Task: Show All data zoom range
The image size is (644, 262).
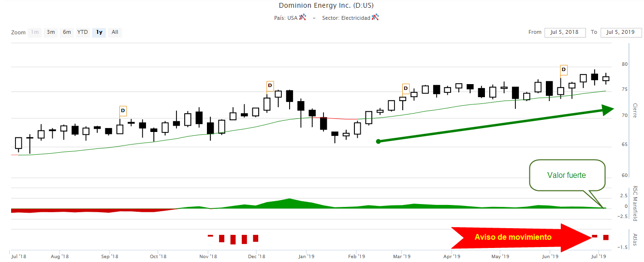Action: click(115, 32)
